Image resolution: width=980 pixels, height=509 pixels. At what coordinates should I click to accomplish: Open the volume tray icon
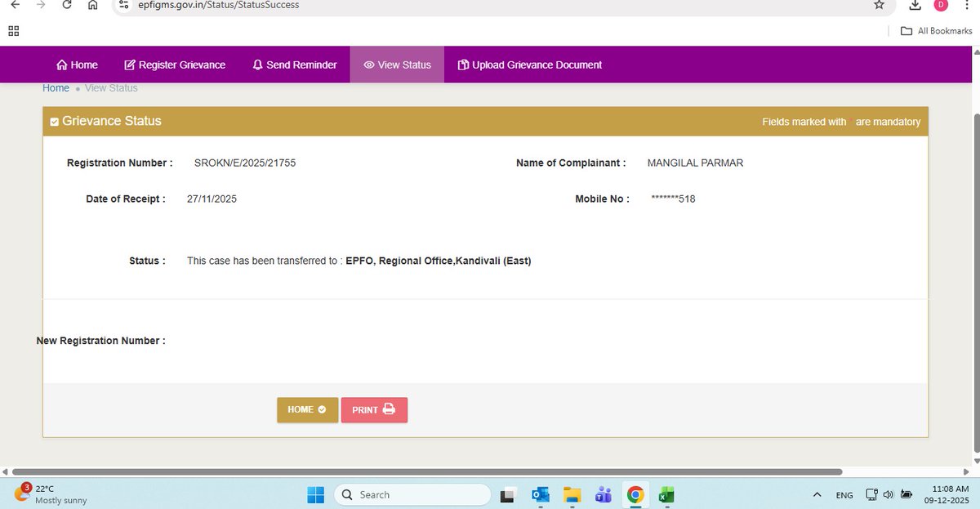[889, 494]
